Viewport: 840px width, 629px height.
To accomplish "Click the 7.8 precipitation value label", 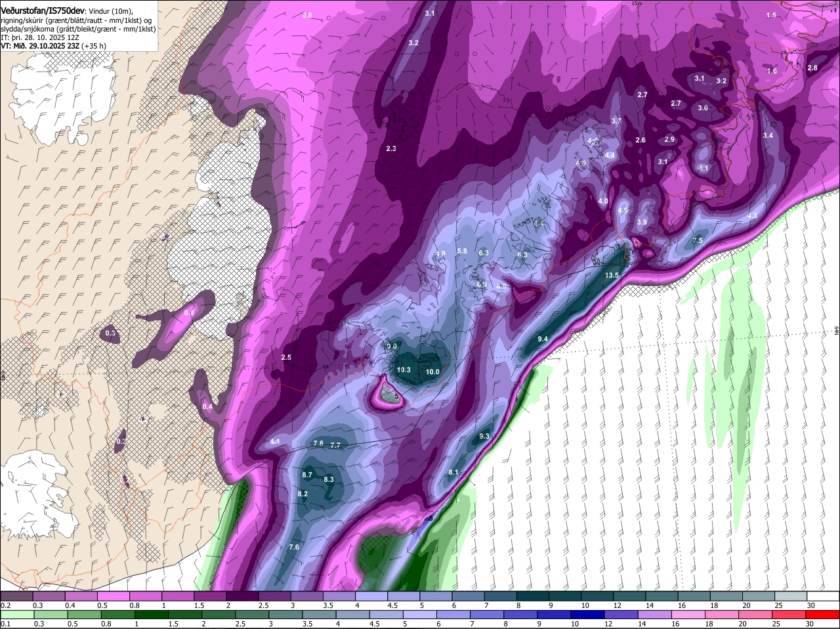I will click(x=318, y=443).
